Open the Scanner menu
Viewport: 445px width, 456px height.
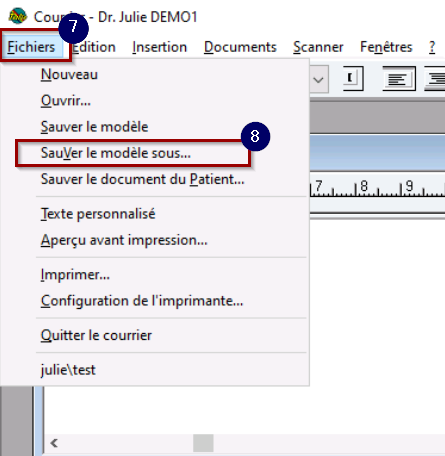point(318,47)
